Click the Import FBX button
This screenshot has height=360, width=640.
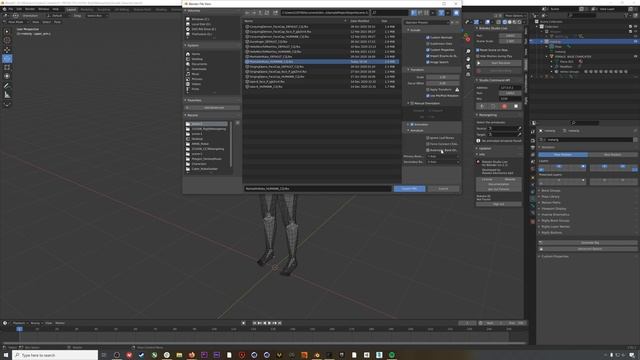[409, 189]
